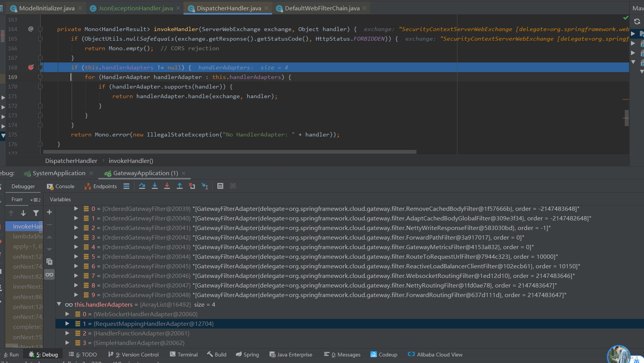Viewport: 644px width, 363px height.
Task: Close the DispatcherHandler.java tab
Action: 266,8
